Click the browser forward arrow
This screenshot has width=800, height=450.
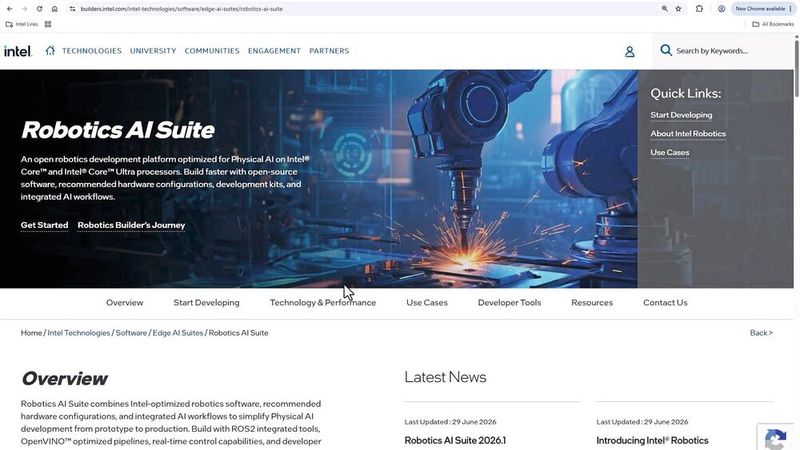(24, 9)
